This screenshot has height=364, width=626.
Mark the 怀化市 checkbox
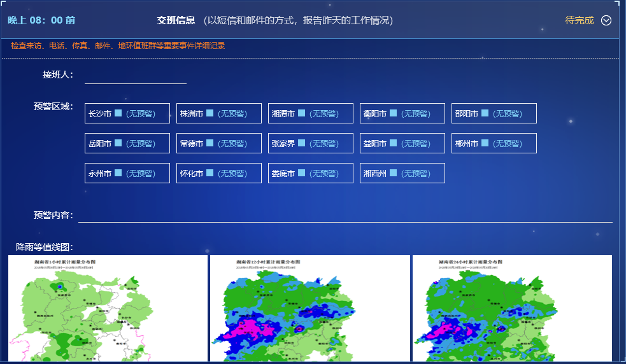210,173
